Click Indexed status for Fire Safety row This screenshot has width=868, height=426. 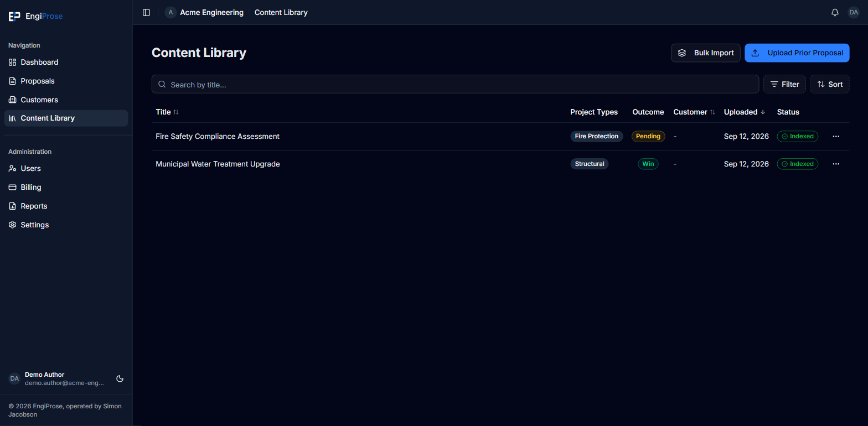tap(798, 136)
